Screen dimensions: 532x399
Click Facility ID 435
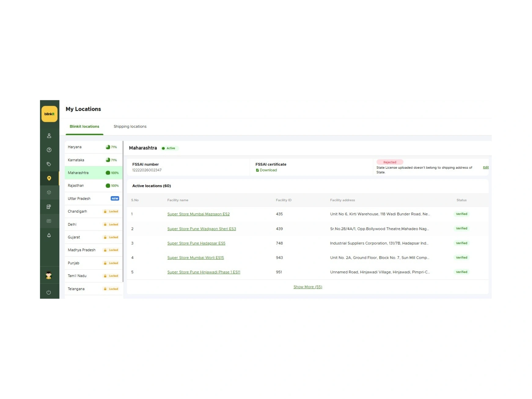279,214
